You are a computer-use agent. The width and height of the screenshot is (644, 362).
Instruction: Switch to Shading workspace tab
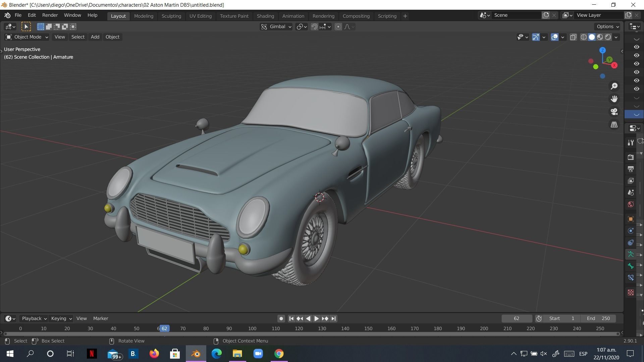(x=265, y=16)
